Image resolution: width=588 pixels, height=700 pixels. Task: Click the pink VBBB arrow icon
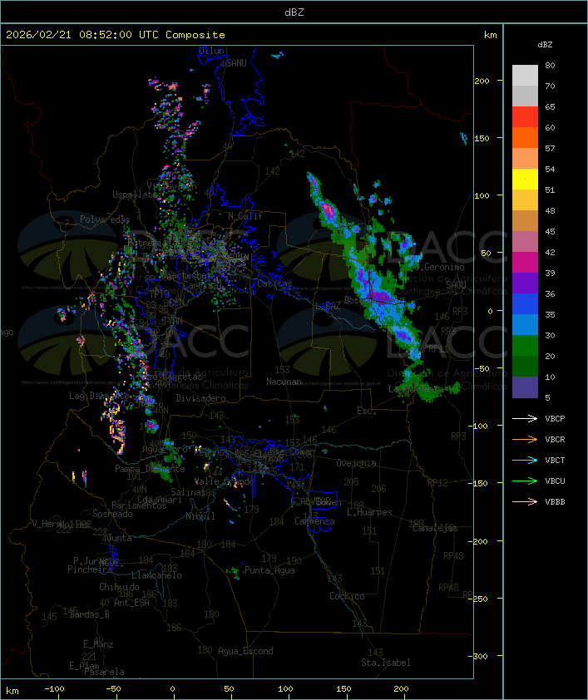pyautogui.click(x=525, y=502)
